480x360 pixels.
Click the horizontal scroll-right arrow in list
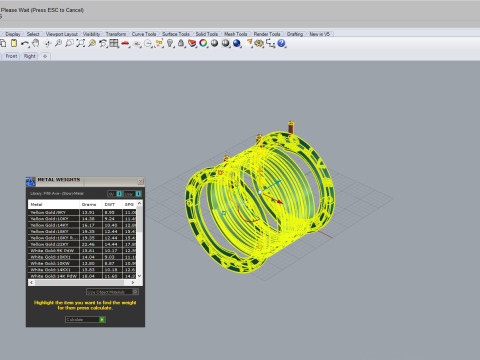(x=133, y=282)
